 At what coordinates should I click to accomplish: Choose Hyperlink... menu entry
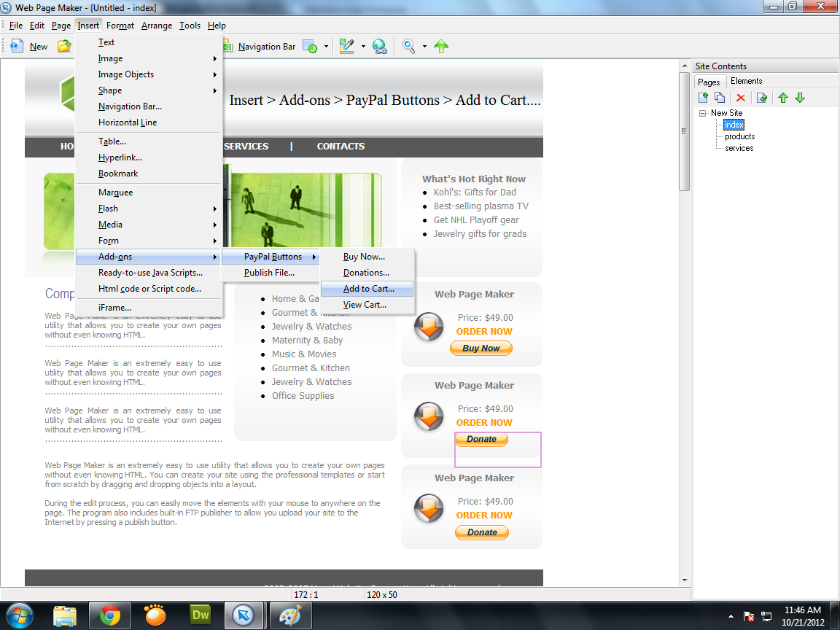coord(149,157)
